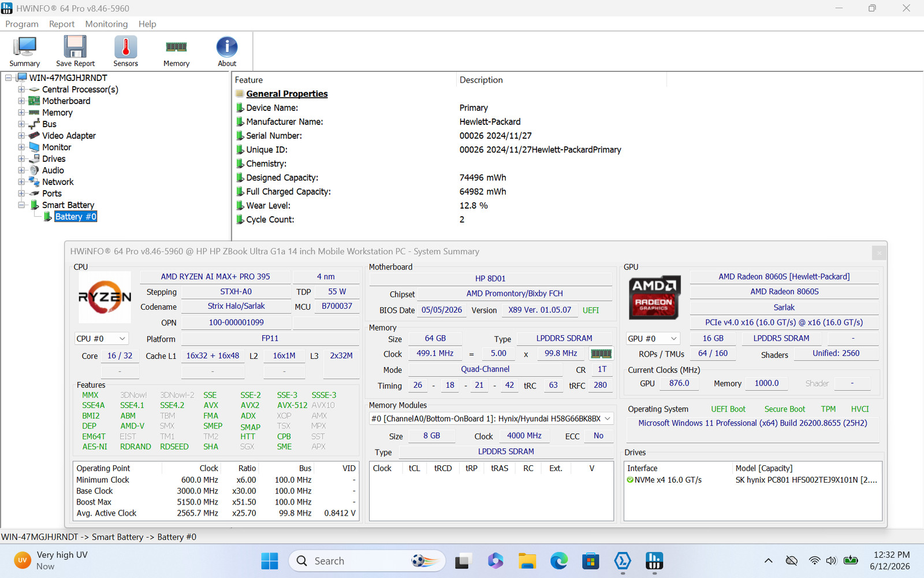Click the battery tray icon
924x578 pixels.
click(x=851, y=561)
